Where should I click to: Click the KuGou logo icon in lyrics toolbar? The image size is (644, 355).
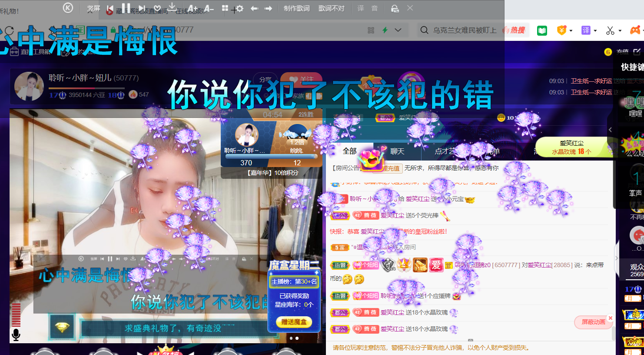tap(68, 8)
